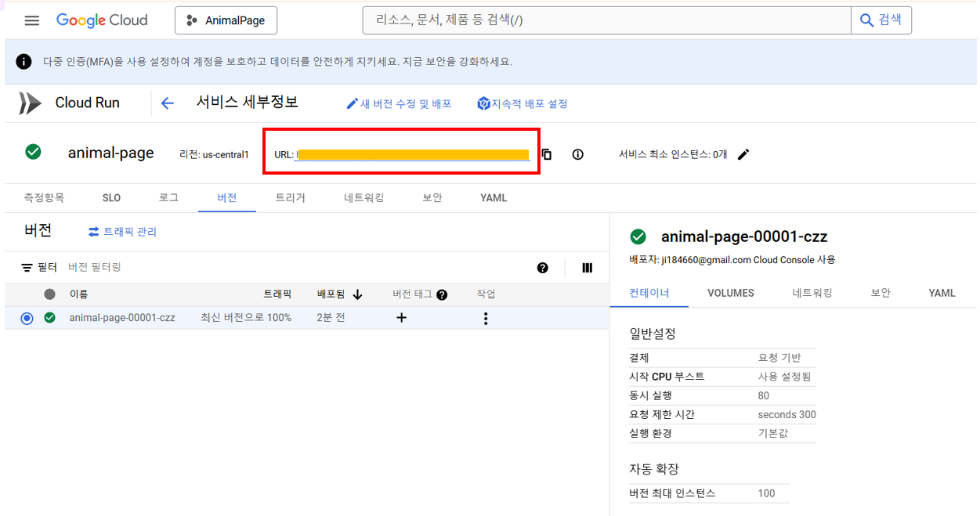Click the Google Cloud logo
980x516 pixels.
[102, 20]
